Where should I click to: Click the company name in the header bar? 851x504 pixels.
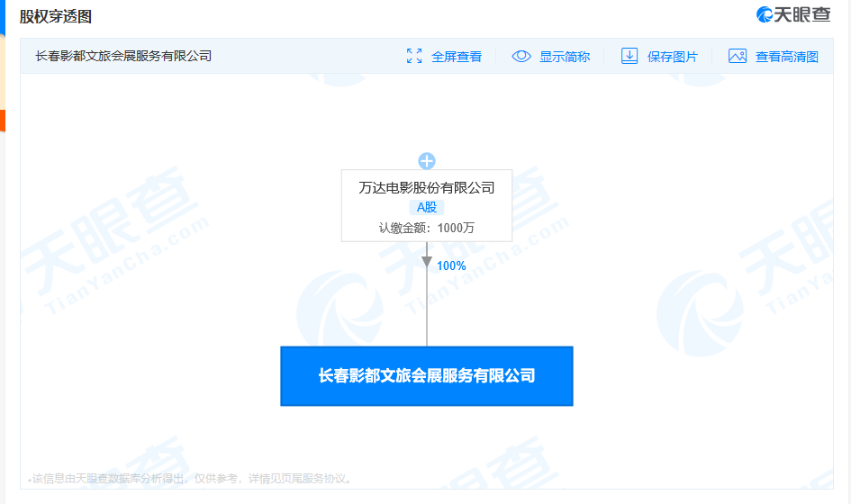click(x=123, y=56)
